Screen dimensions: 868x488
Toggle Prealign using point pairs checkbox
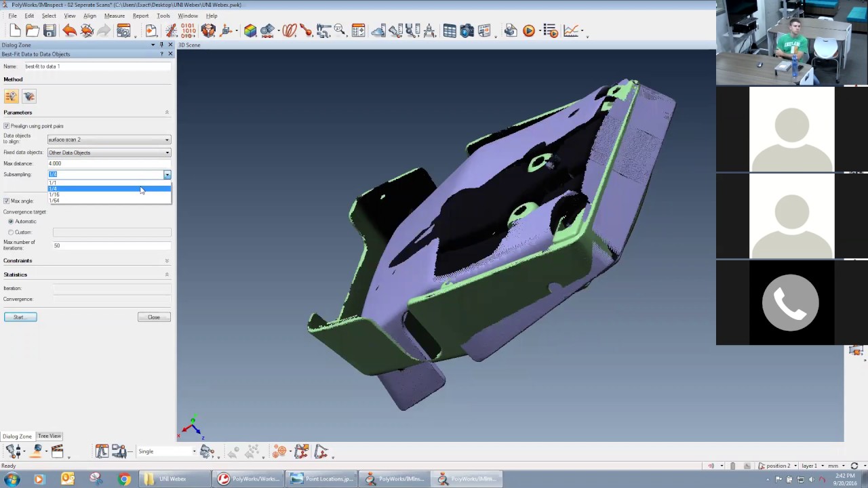tap(6, 126)
